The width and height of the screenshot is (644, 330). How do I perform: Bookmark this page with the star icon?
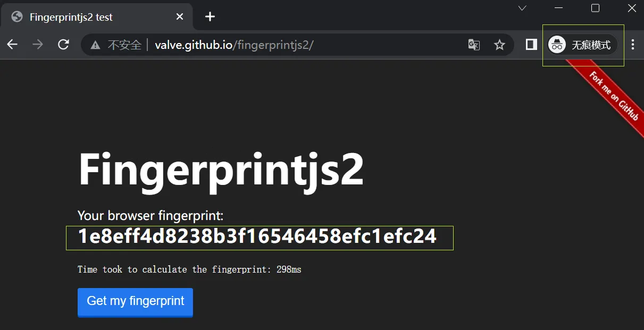pyautogui.click(x=499, y=45)
